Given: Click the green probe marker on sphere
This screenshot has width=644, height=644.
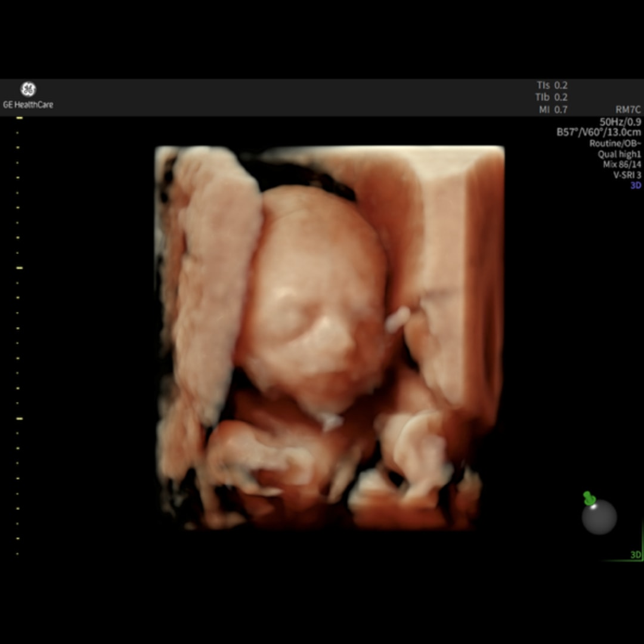Looking at the screenshot, I should (x=589, y=498).
